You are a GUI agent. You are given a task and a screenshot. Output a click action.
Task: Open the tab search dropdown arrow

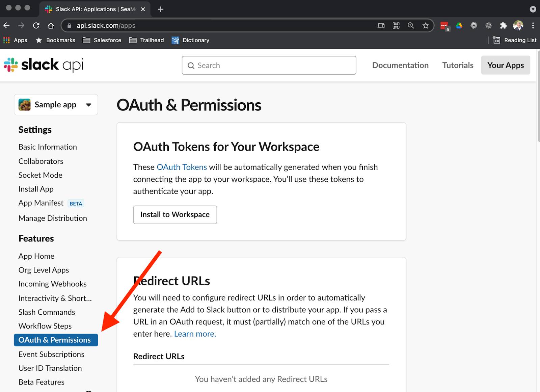pyautogui.click(x=533, y=9)
